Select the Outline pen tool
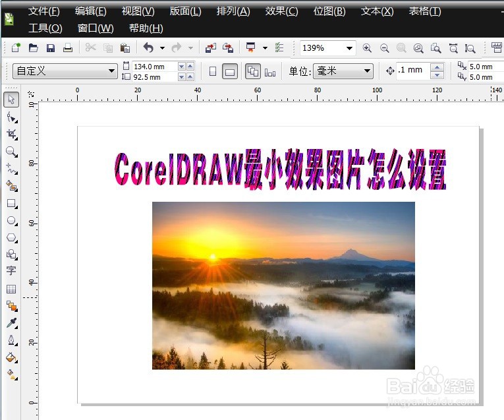The width and height of the screenshot is (504, 420). (12, 340)
